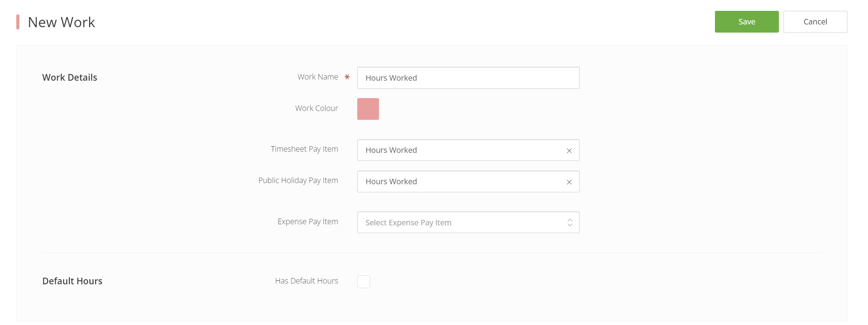Click the New Work page title

62,22
